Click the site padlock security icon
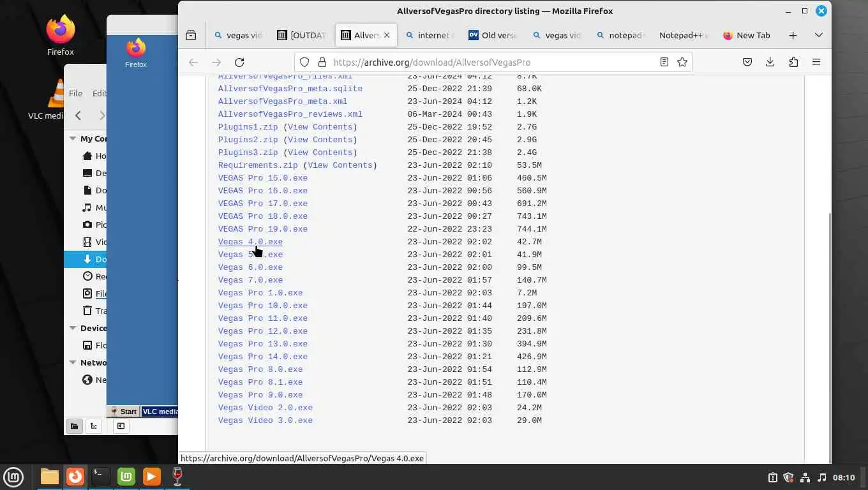This screenshot has height=490, width=868. pyautogui.click(x=322, y=62)
